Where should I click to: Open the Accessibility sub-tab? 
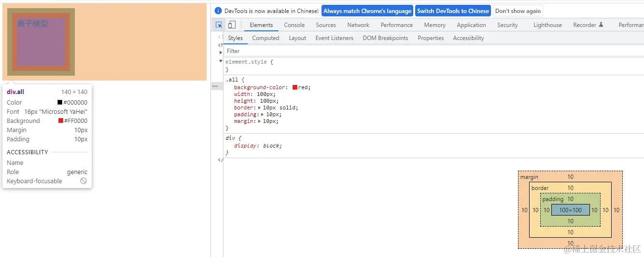[x=468, y=38]
